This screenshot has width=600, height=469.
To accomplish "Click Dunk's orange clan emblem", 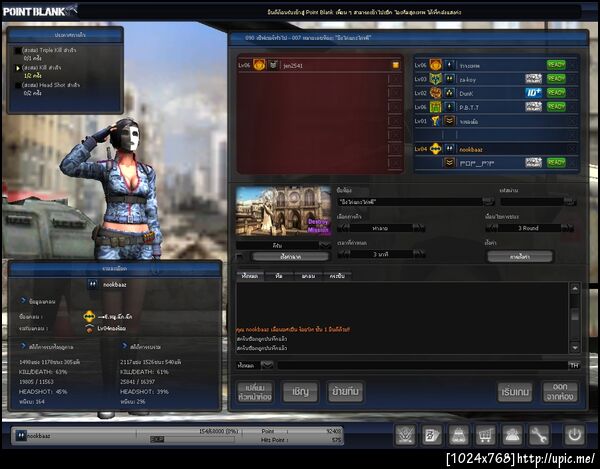I will (435, 93).
